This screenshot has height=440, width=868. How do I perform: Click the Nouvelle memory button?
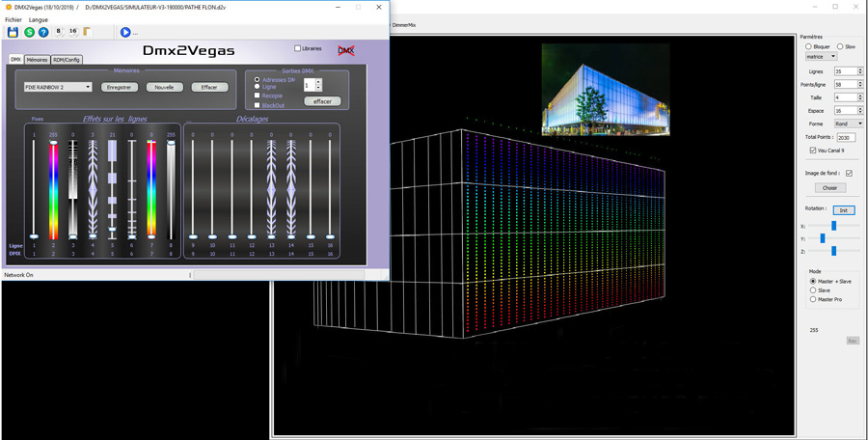click(164, 87)
